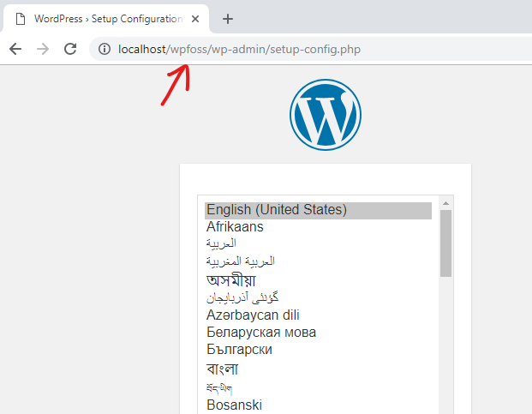Select the বাংলা language option
The height and width of the screenshot is (414, 532).
pos(318,369)
